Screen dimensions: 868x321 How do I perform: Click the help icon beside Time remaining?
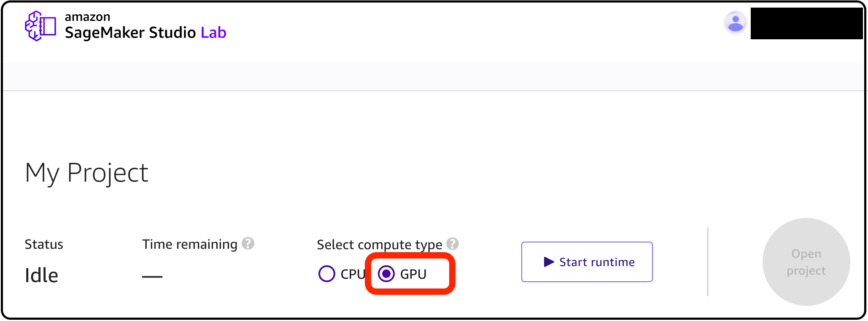click(248, 244)
